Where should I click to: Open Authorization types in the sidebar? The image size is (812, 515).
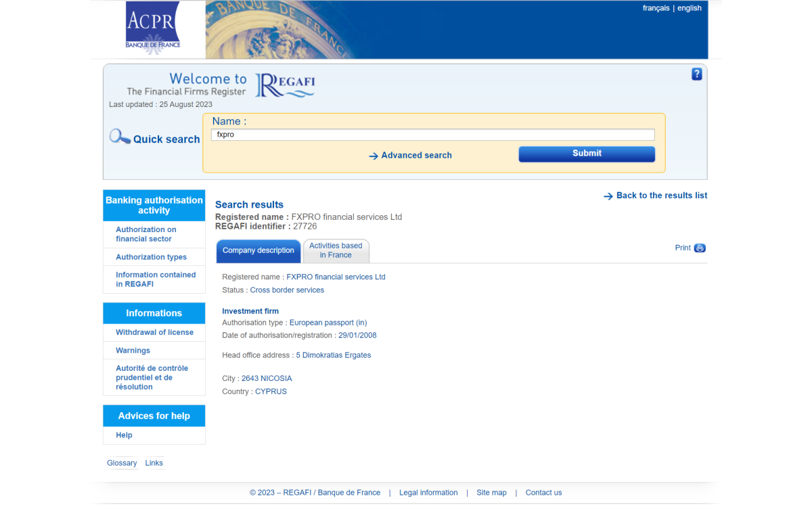pyautogui.click(x=151, y=257)
